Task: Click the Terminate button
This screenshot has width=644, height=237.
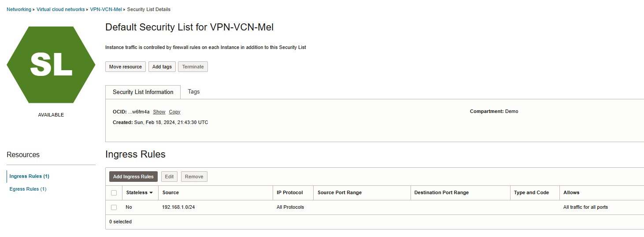Action: [193, 67]
